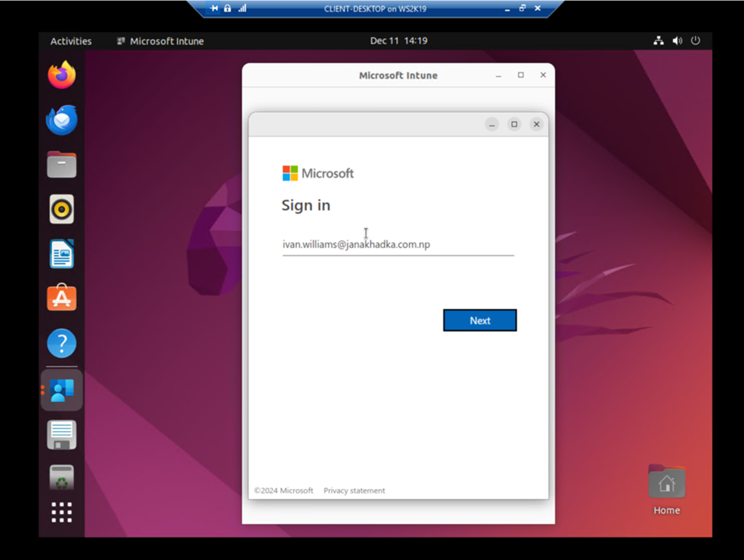The height and width of the screenshot is (560, 744).
Task: Click the email address input field
Action: point(398,244)
